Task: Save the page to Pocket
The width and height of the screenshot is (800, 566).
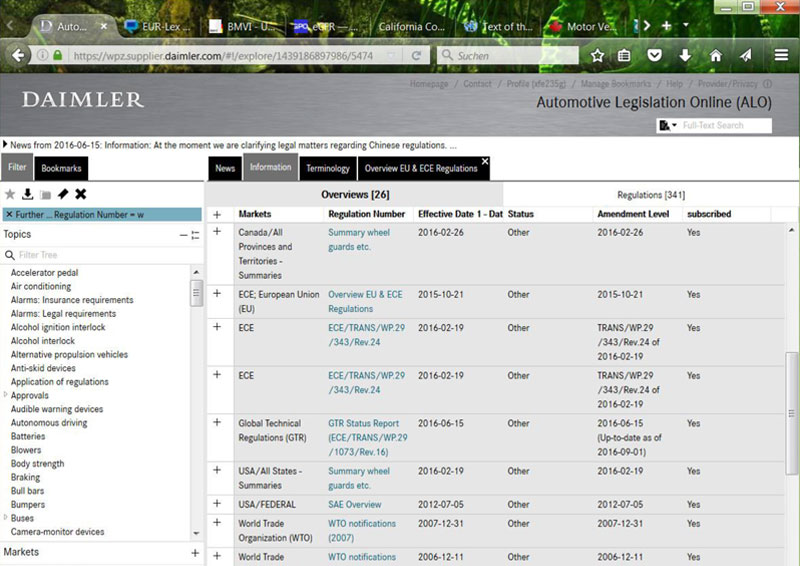Action: [x=655, y=55]
